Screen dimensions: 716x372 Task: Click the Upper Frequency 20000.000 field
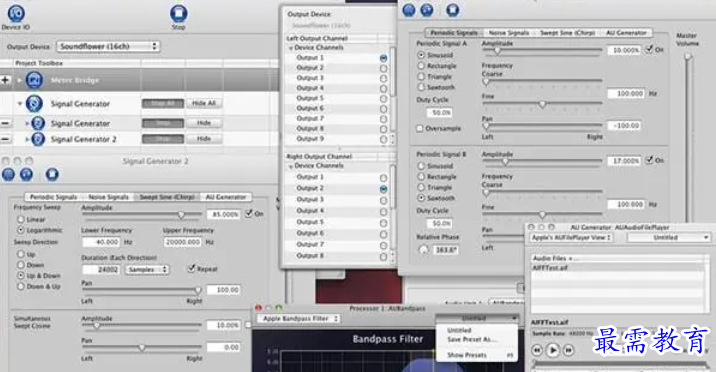183,242
